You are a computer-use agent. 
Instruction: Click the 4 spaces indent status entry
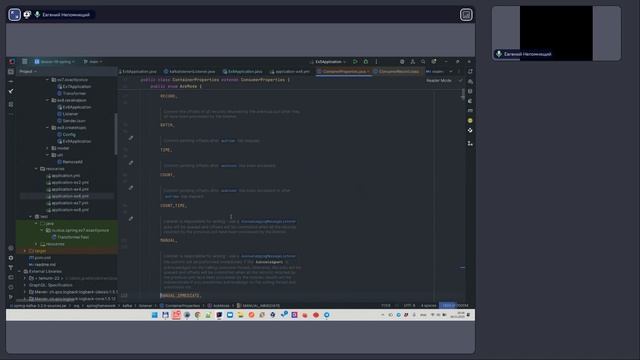[428, 305]
